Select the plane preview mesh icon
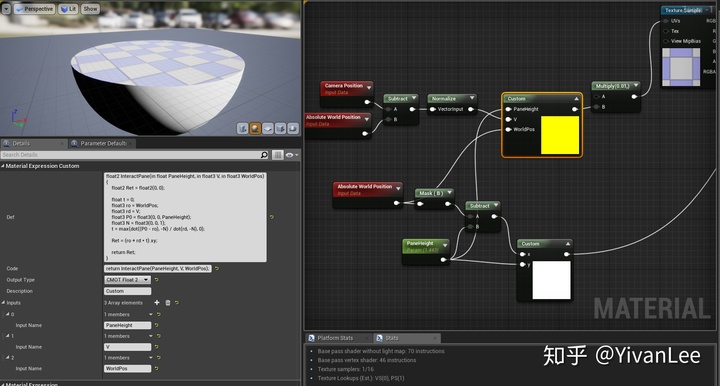Viewport: 720px width, 386px height. pyautogui.click(x=268, y=129)
